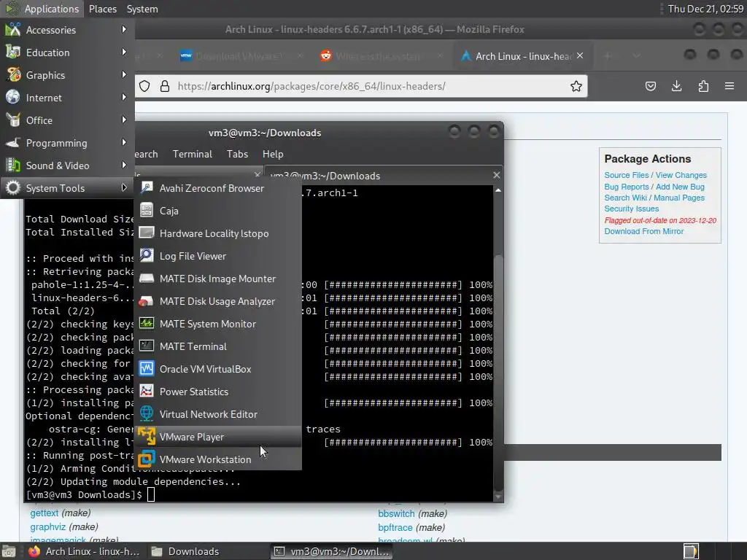The height and width of the screenshot is (560, 747).
Task: Open the Terminal menu in terminal window
Action: click(193, 154)
